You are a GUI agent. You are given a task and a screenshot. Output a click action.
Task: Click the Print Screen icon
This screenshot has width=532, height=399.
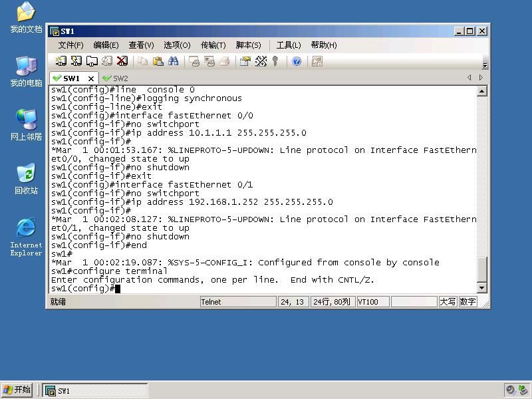tap(194, 61)
